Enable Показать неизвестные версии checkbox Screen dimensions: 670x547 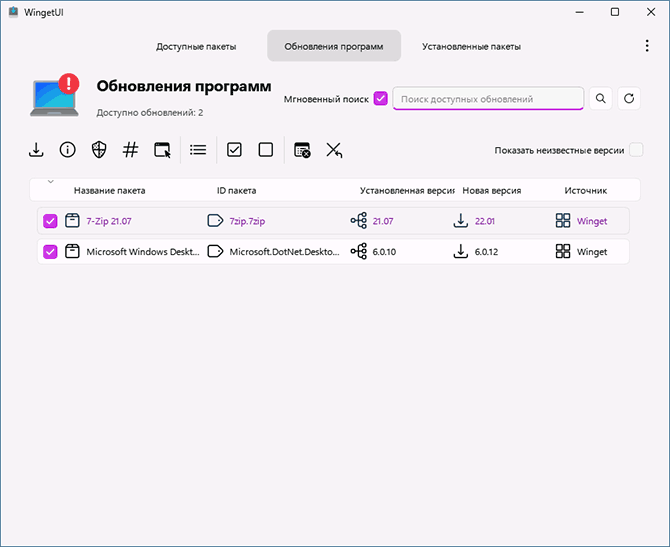[x=636, y=150]
